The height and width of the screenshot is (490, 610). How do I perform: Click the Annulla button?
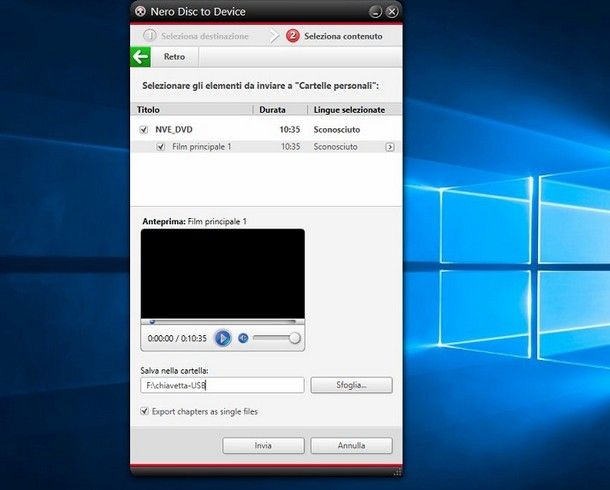coord(351,446)
